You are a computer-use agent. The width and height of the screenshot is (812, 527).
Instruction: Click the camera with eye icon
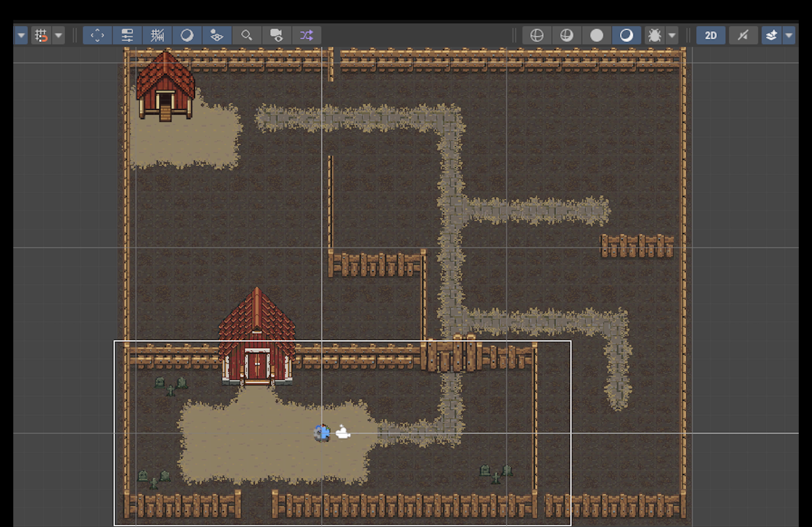coord(276,35)
